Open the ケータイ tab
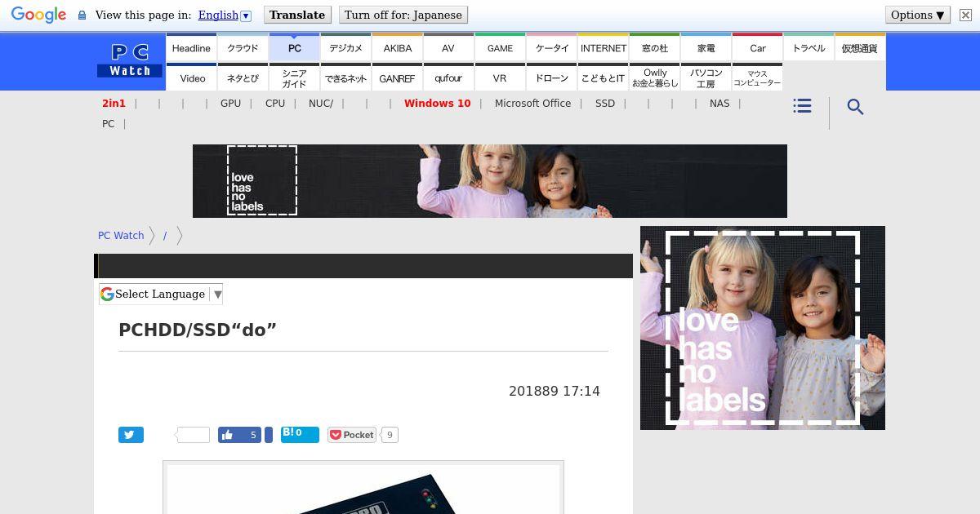Image resolution: width=980 pixels, height=514 pixels. coord(551,48)
